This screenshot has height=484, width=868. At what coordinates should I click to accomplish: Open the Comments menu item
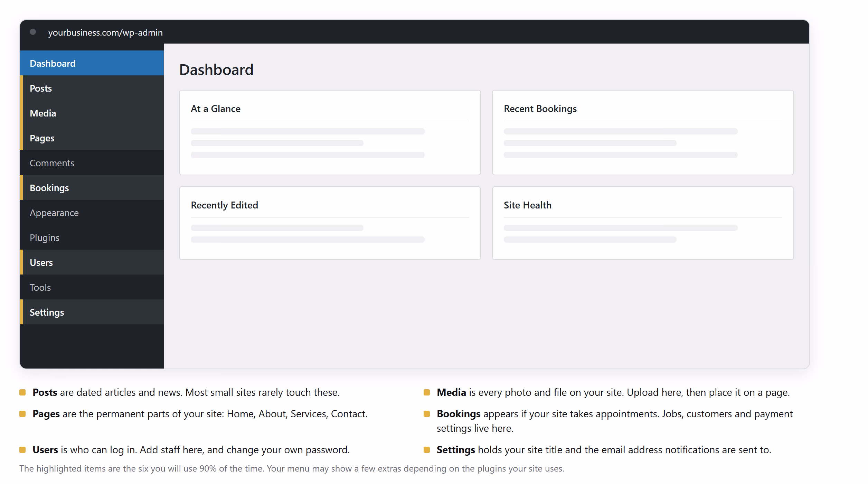tap(92, 163)
